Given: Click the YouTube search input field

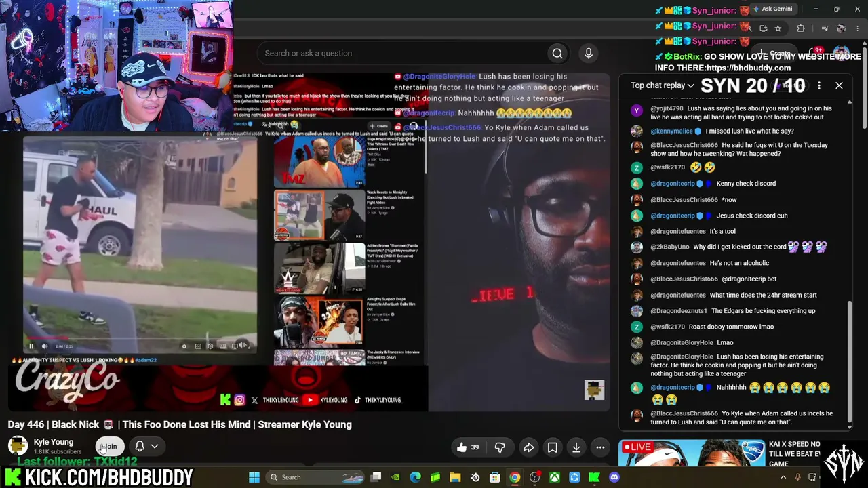Looking at the screenshot, I should click(x=400, y=54).
